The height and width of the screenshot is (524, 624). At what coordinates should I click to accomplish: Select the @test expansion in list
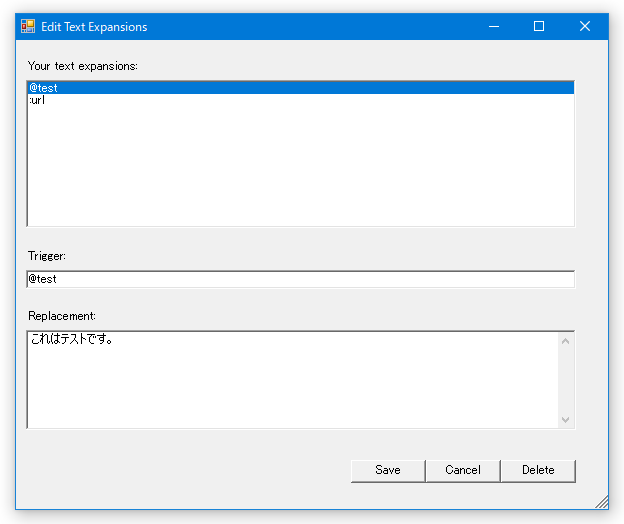(x=301, y=88)
